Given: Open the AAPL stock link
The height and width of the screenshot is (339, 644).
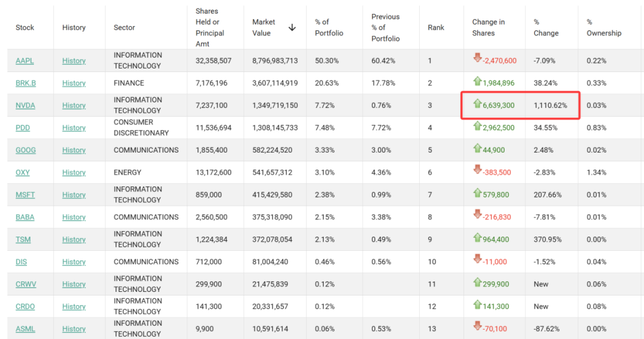Looking at the screenshot, I should (25, 61).
